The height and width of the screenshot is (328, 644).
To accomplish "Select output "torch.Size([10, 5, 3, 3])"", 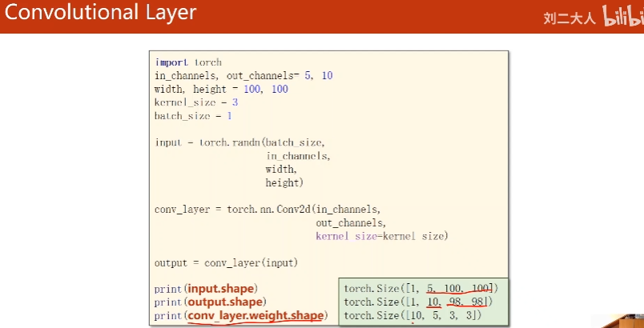I will pyautogui.click(x=413, y=316).
